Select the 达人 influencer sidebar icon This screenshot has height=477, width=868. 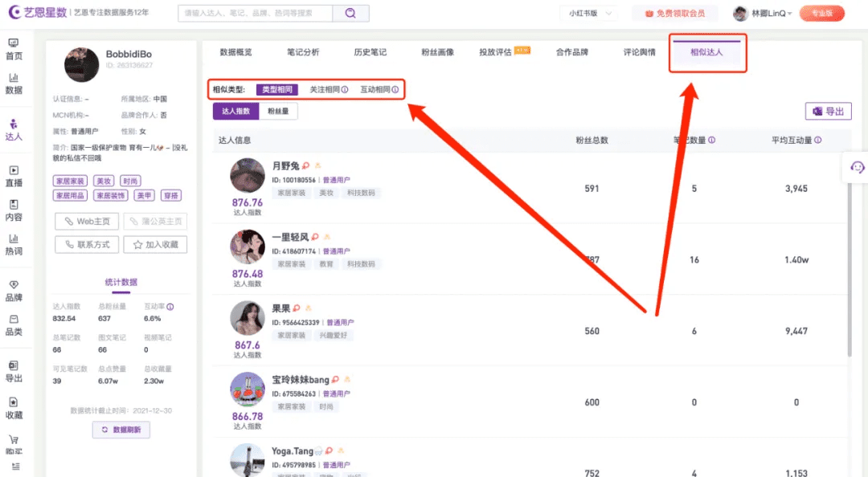[14, 130]
